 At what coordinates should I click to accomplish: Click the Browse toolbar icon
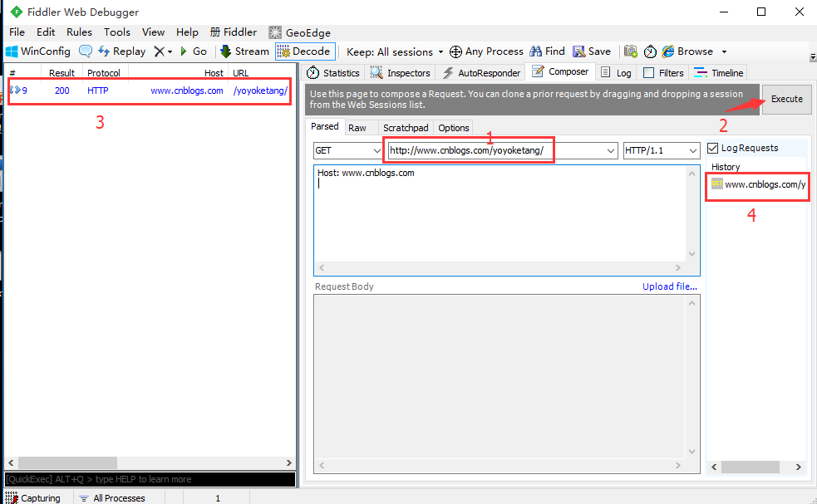[x=688, y=51]
